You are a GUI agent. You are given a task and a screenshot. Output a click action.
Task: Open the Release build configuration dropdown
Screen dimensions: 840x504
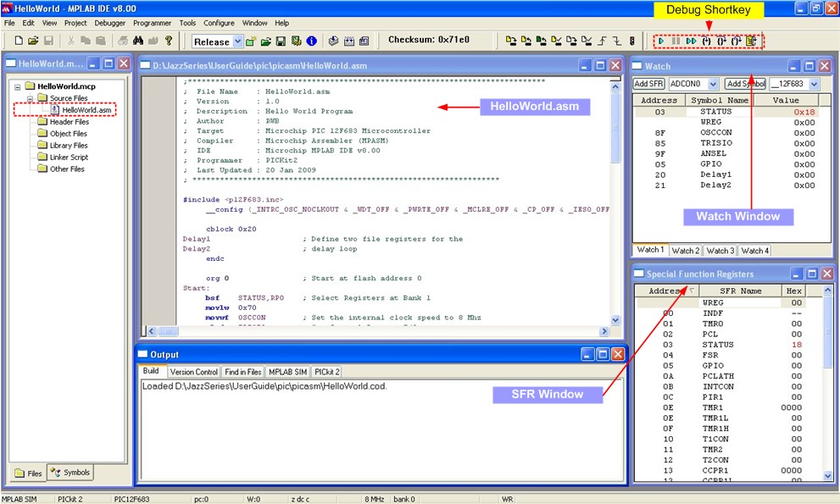point(237,42)
